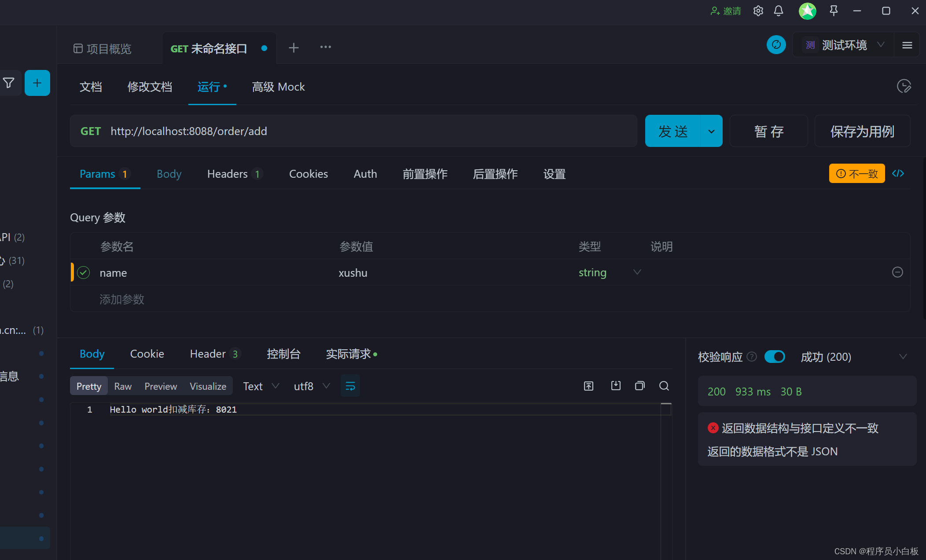Open the utf8 encoding dropdown
The width and height of the screenshot is (926, 560).
(x=312, y=386)
